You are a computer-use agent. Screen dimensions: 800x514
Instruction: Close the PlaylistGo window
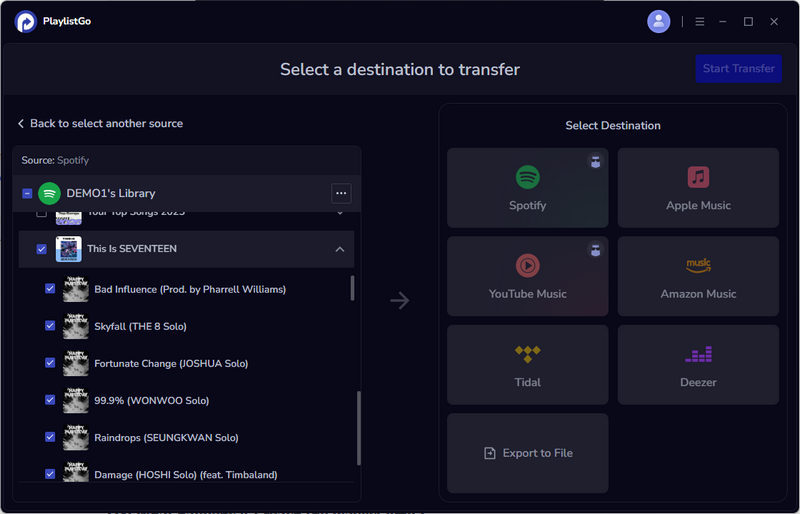tap(774, 21)
